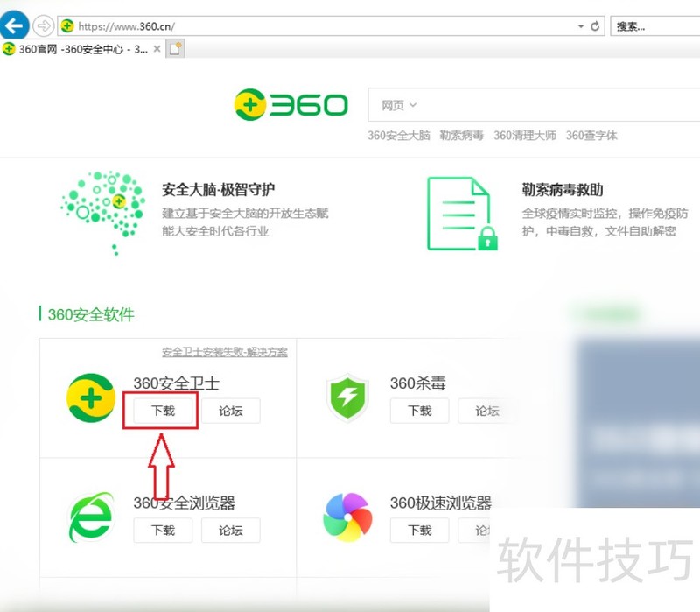This screenshot has width=700, height=612.
Task: Click 论坛 button for 360安全卫士
Action: coord(231,411)
